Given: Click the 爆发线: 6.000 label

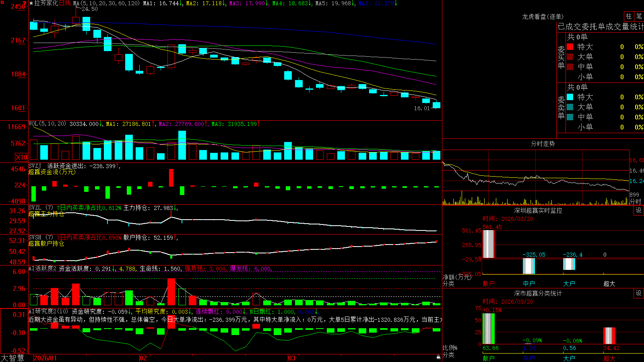Looking at the screenshot, I should coord(251,268).
